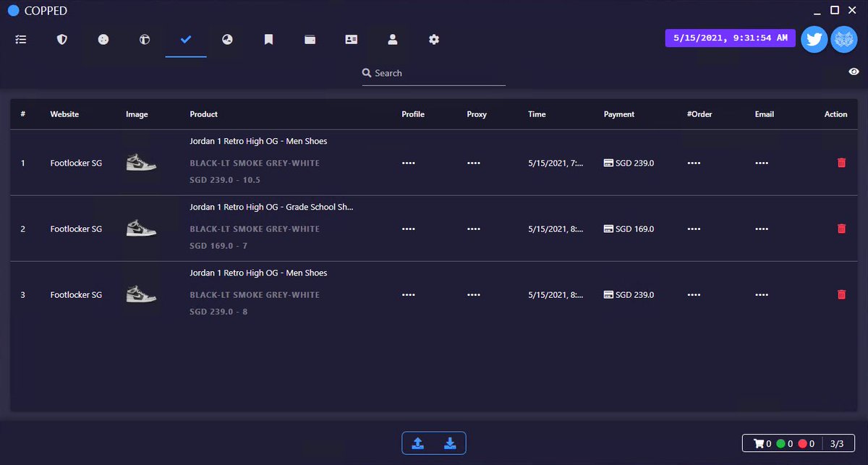Reveal hidden Email value in row 1
The width and height of the screenshot is (868, 465).
click(761, 163)
